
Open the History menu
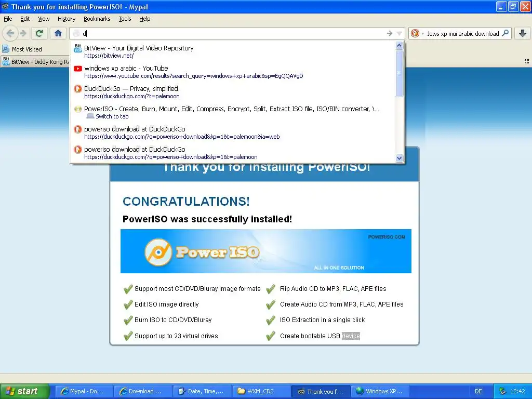click(x=66, y=19)
